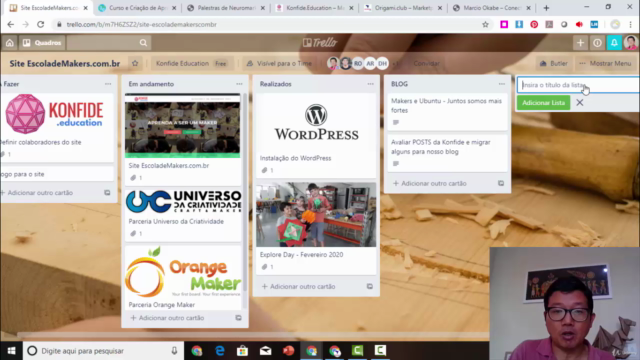Click the WordPress logo card image
This screenshot has width=640, height=360.
(x=316, y=122)
